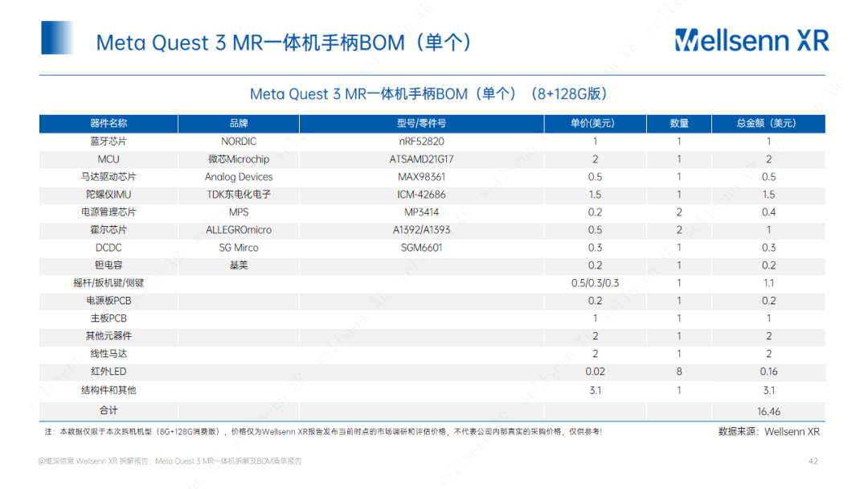Click the blue gradient square beside title
868x489 pixels.
click(58, 38)
